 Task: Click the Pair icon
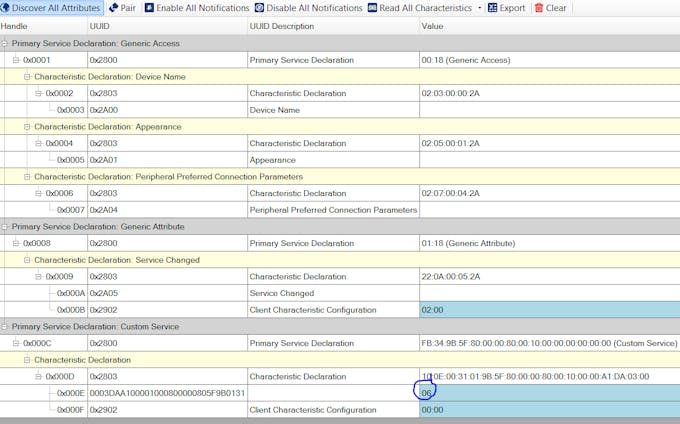coord(113,8)
